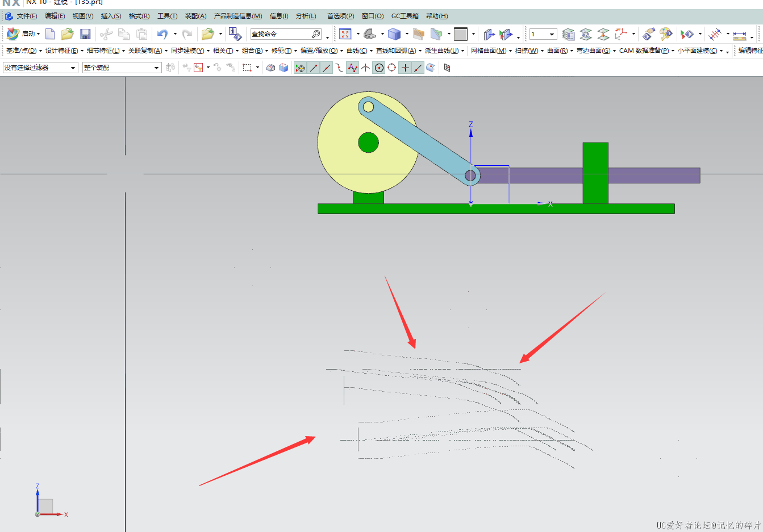
Task: Toggle Quadrant Point snap
Action: point(392,68)
